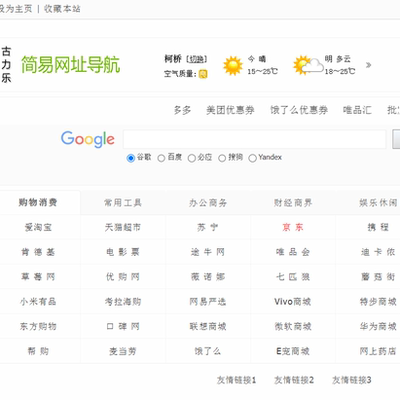Open the E宠商城 link
400x400 pixels.
[293, 351]
